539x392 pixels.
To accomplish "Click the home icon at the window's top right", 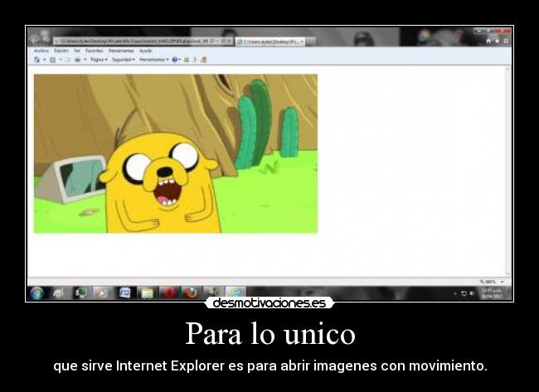I will [x=488, y=41].
